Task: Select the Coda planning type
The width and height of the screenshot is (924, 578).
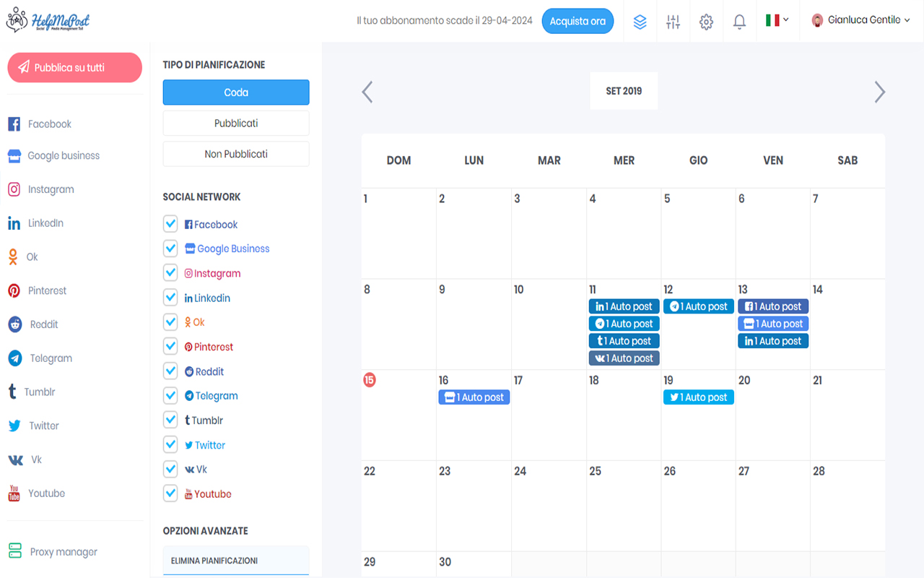Action: (236, 92)
